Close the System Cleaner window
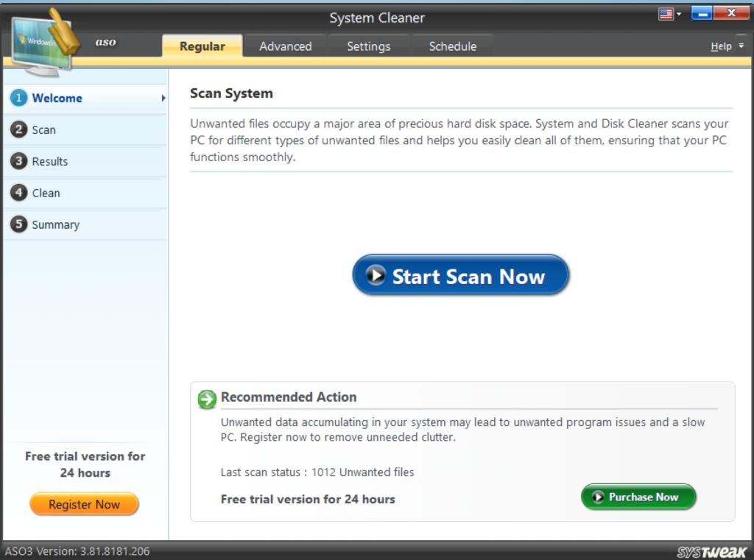This screenshot has width=754, height=560. click(731, 13)
